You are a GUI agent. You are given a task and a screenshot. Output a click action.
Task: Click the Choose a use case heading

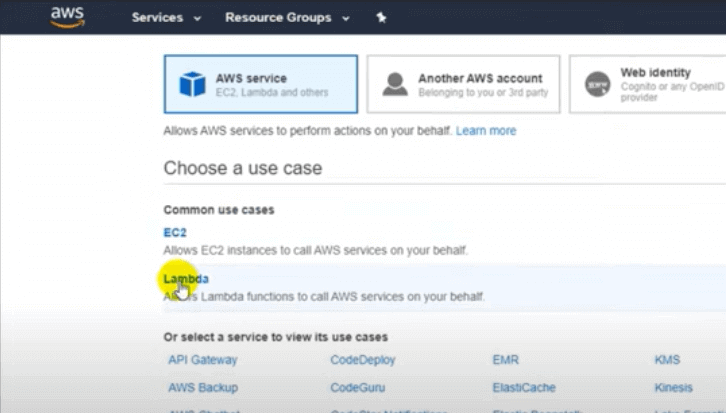click(x=243, y=168)
